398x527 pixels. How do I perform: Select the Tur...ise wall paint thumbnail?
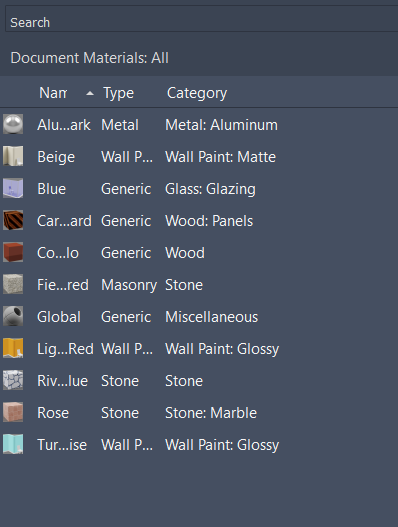(13, 444)
